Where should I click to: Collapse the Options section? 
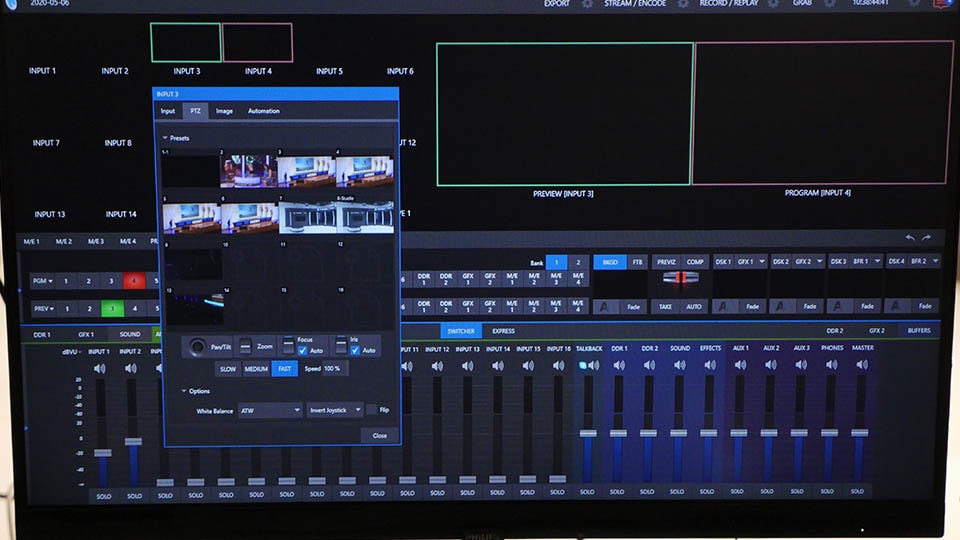183,391
